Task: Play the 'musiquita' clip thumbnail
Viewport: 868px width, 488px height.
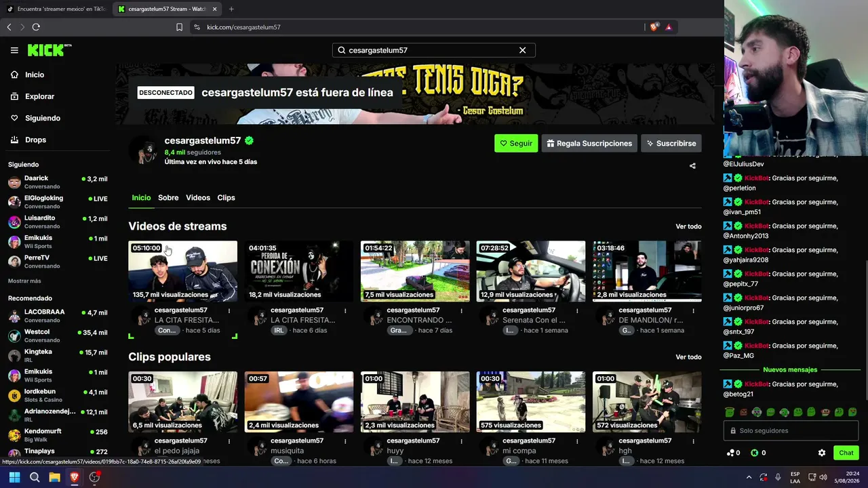Action: [299, 402]
